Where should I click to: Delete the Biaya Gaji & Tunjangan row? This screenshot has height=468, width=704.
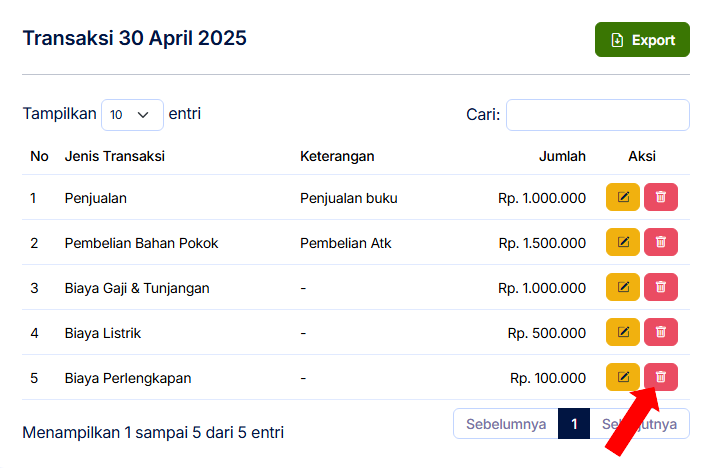(x=660, y=287)
